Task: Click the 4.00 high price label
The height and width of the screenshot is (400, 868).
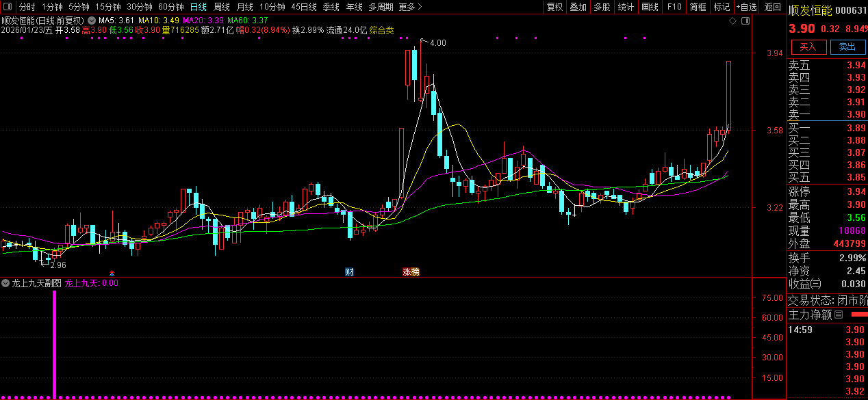Action: coord(437,42)
